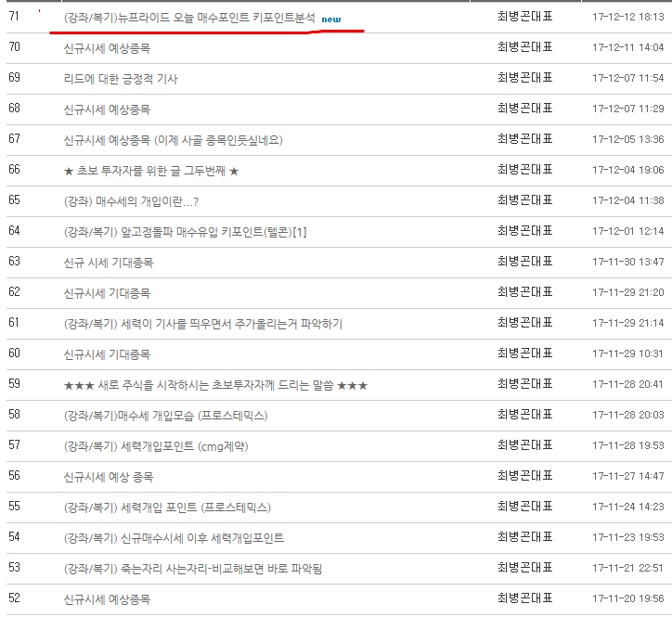The width and height of the screenshot is (672, 617).
Task: Open post 68 신규시세 예상종목
Action: pos(107,109)
